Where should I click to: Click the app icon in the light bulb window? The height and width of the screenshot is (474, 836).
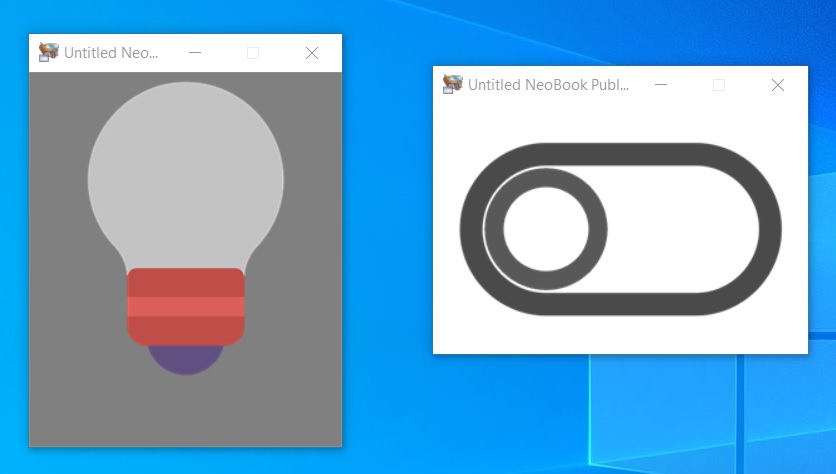click(x=49, y=52)
